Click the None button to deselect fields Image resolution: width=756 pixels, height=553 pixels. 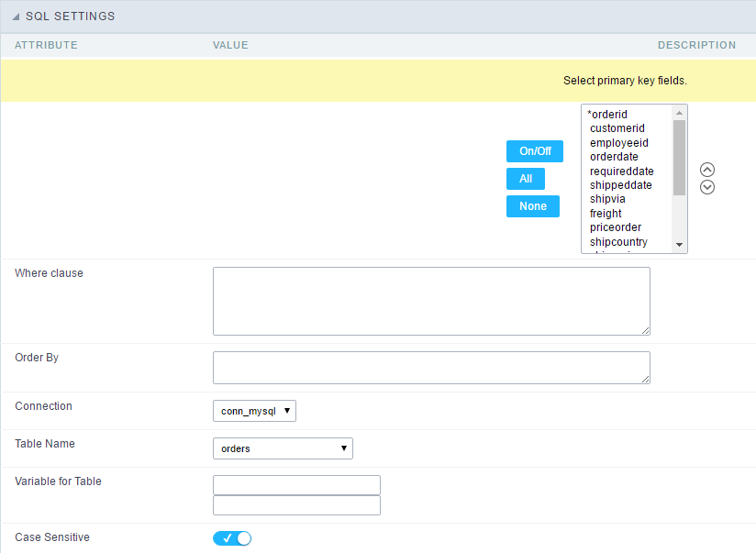532,206
